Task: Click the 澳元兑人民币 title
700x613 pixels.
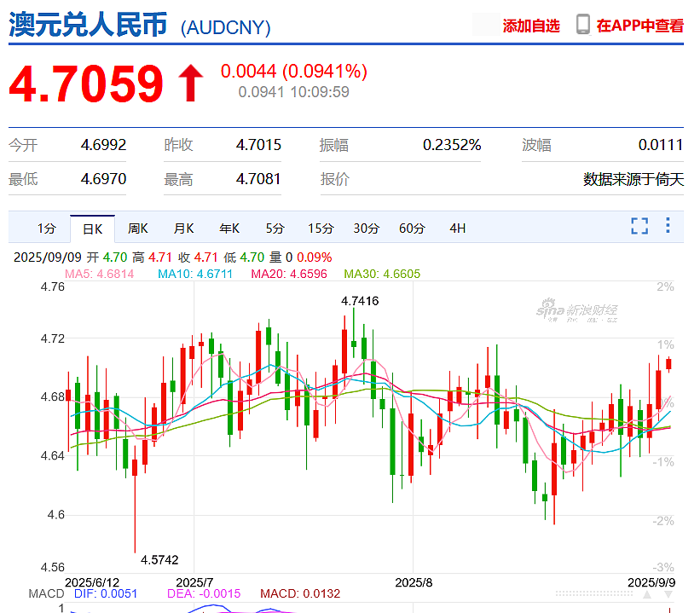Action: coord(88,25)
